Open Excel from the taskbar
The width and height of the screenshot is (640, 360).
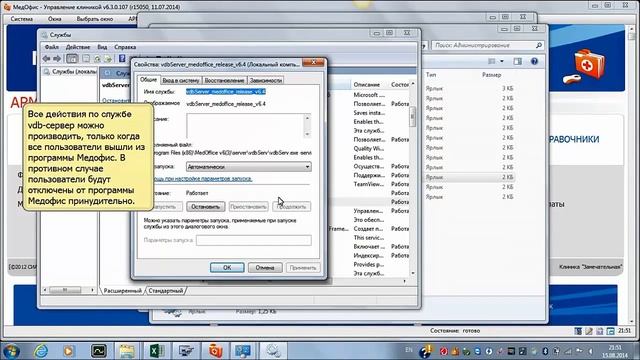click(x=156, y=351)
